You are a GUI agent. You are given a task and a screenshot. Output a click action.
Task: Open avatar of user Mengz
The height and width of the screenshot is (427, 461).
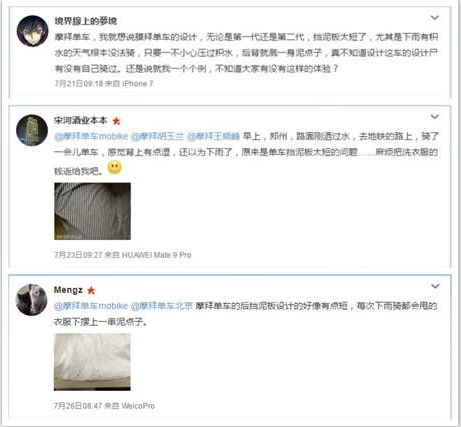coord(32,300)
